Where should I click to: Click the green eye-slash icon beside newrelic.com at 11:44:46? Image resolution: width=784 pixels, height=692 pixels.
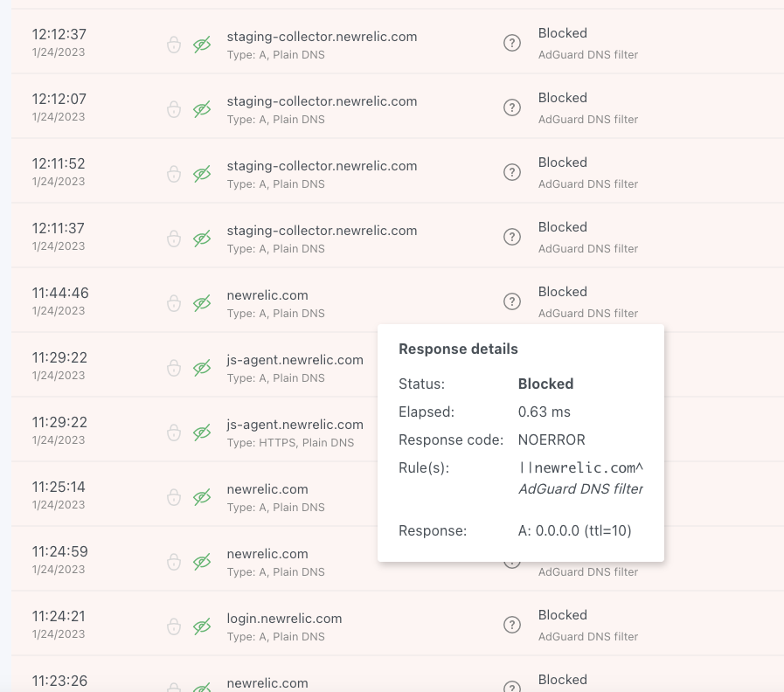pos(202,300)
